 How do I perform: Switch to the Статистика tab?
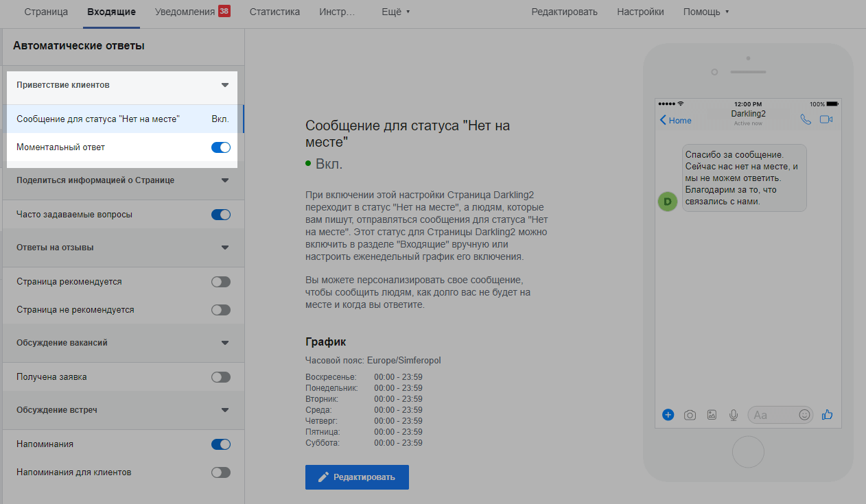coord(274,12)
